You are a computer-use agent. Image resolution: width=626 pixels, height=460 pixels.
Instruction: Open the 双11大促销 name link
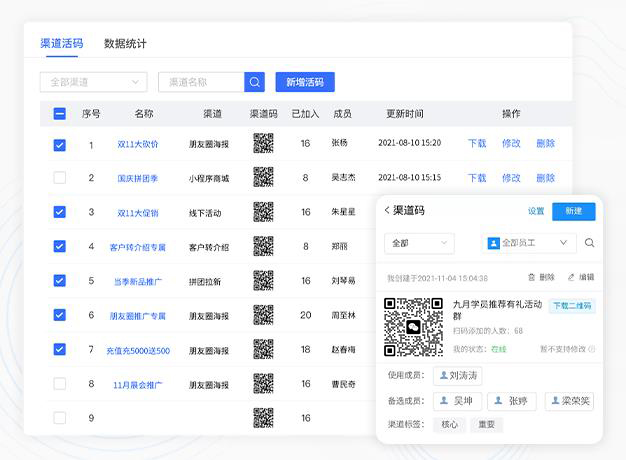138,213
